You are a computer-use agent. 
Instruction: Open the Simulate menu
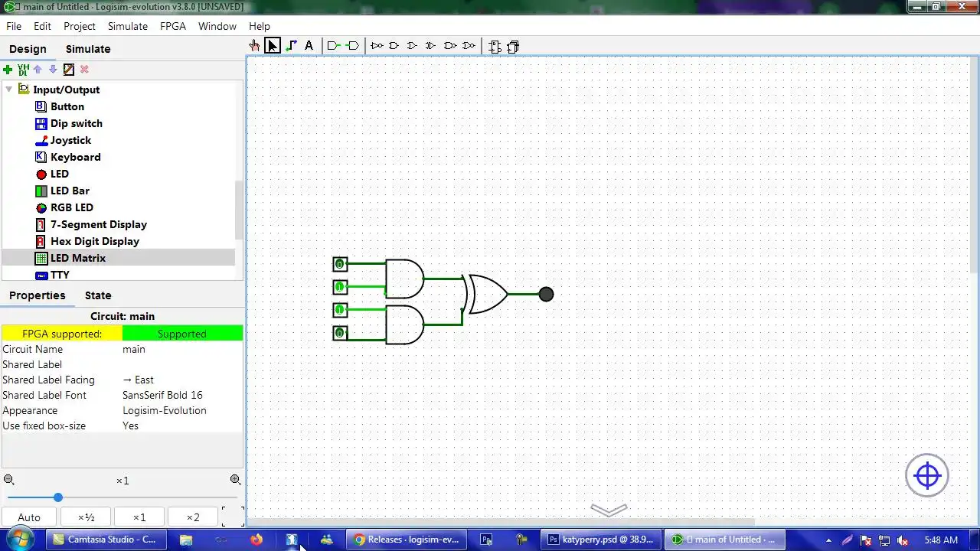[x=128, y=26]
